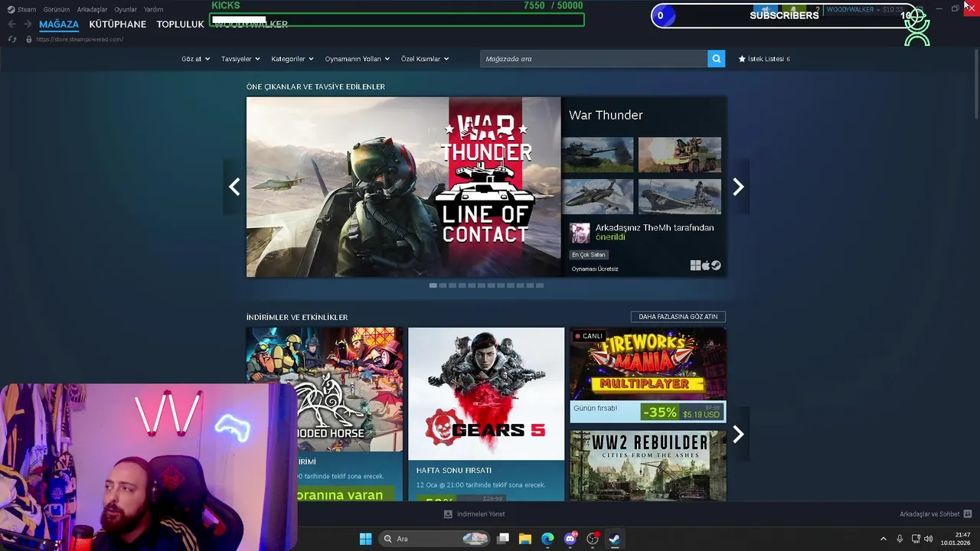Open the Kategoriler dropdown
Image resolution: width=980 pixels, height=551 pixels.
pyautogui.click(x=292, y=59)
